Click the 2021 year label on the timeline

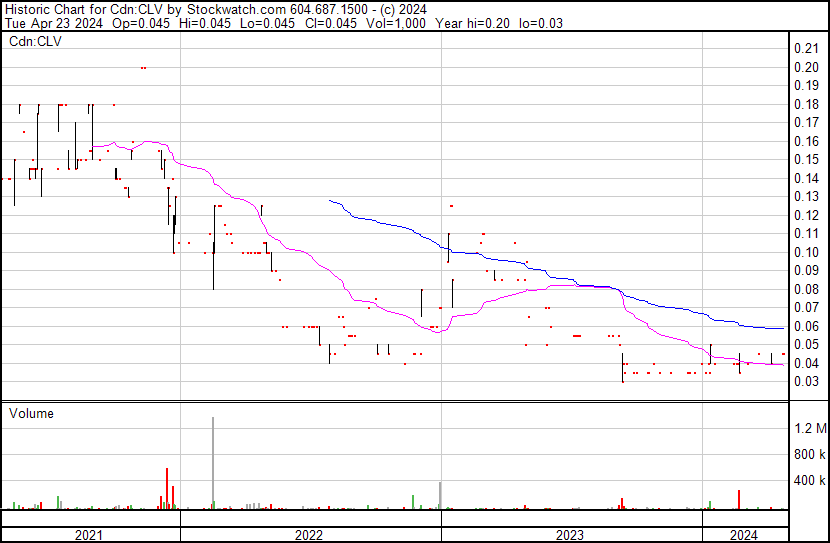point(89,535)
